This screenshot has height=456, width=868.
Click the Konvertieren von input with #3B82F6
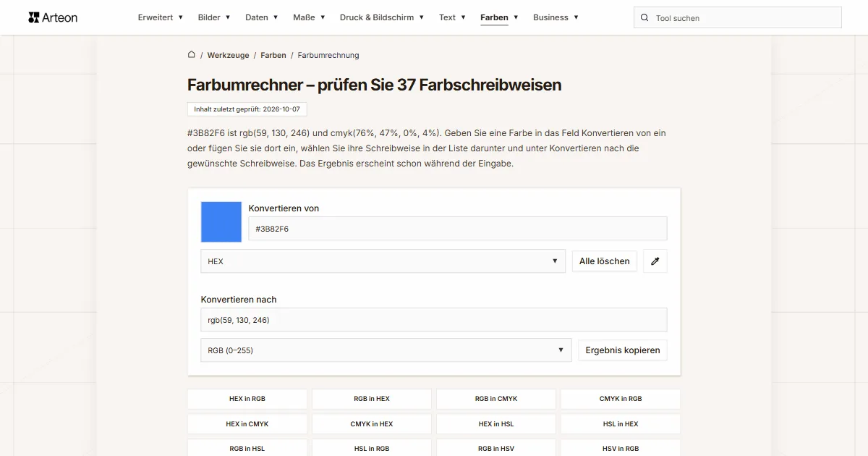458,229
